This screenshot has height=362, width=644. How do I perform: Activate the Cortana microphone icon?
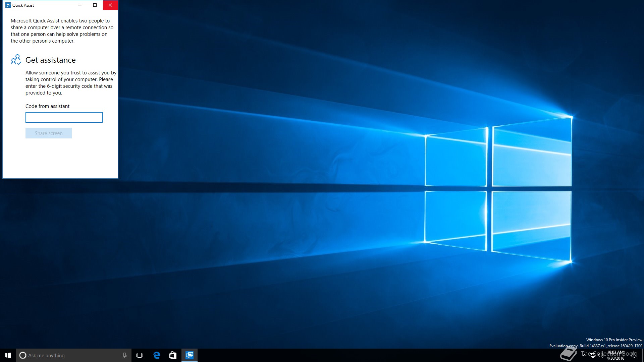tap(124, 355)
